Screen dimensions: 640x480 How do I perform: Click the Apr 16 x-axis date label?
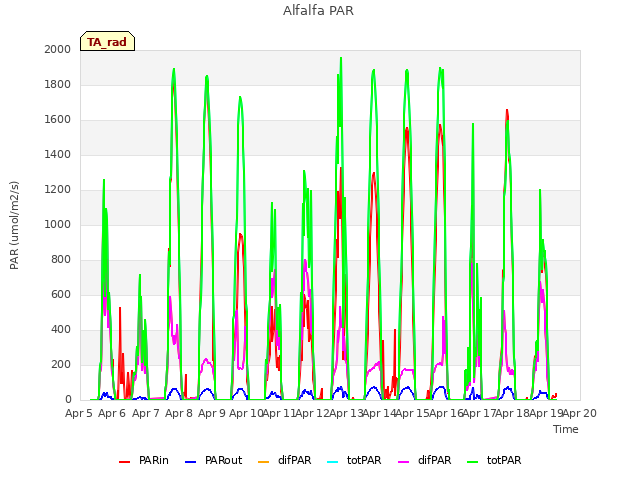point(446,413)
